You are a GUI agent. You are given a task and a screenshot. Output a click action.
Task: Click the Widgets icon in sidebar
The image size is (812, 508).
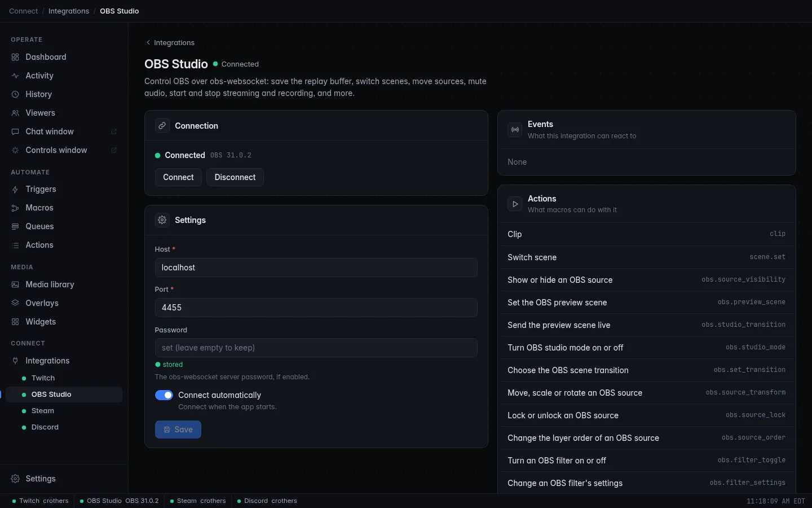15,322
